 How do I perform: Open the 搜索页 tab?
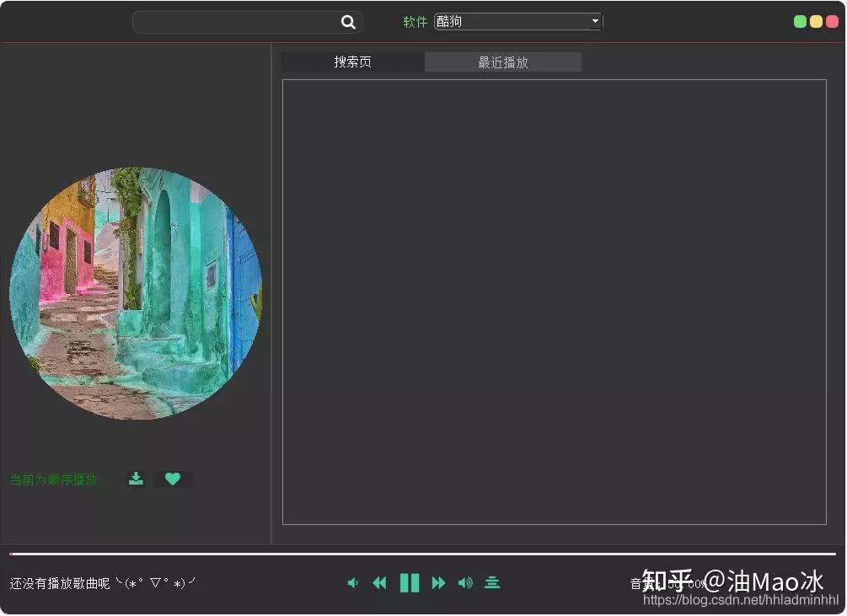(x=351, y=62)
